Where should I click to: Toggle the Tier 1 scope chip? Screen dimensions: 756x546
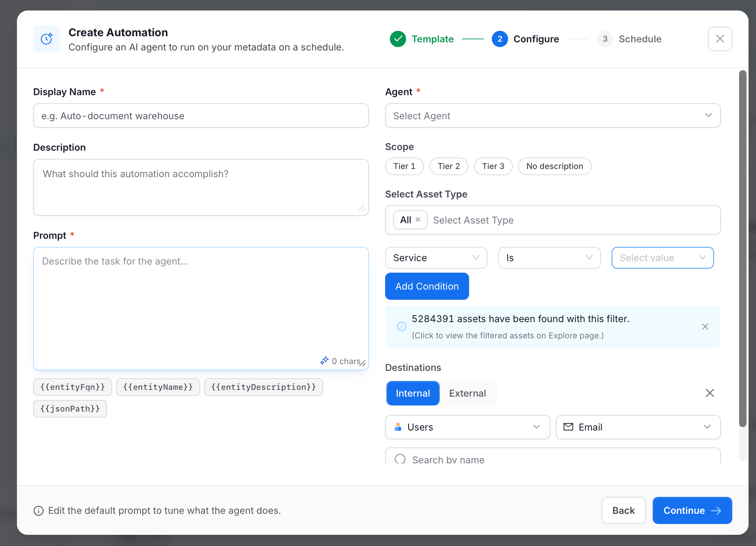404,166
